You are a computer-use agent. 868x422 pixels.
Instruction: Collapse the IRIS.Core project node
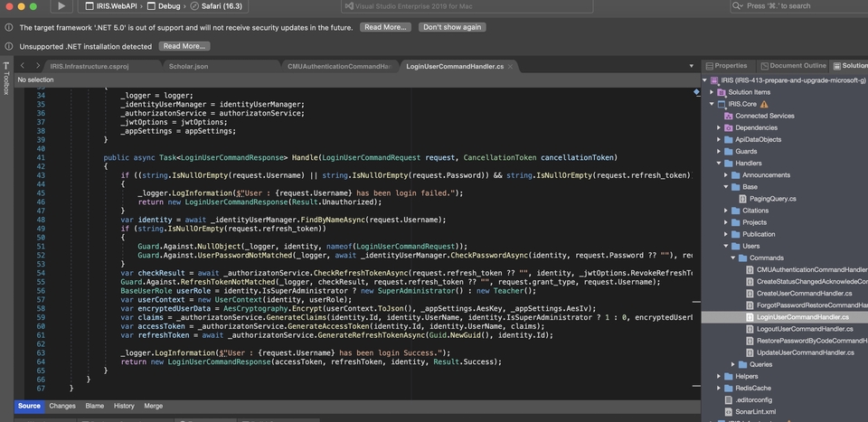[x=712, y=104]
